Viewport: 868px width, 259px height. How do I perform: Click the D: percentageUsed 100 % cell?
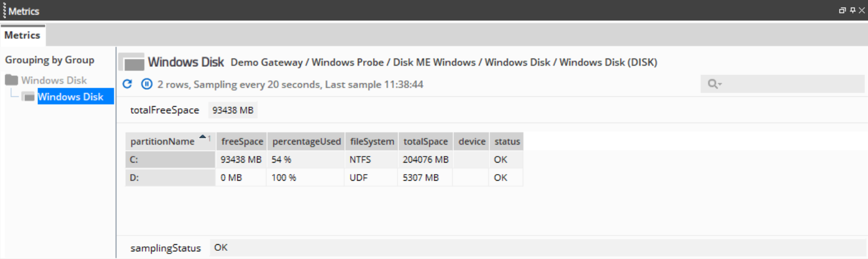tap(284, 177)
